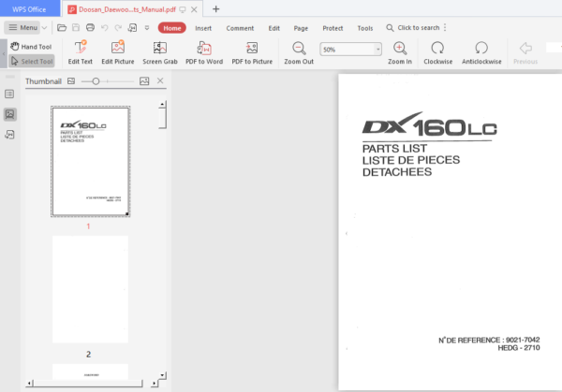
Task: Click the larger thumbnail size icon
Action: click(144, 81)
